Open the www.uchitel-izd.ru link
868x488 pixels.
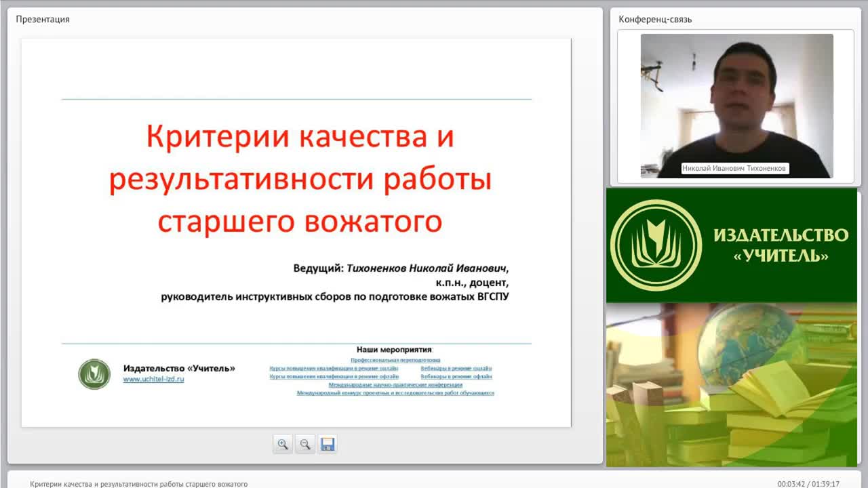[153, 380]
